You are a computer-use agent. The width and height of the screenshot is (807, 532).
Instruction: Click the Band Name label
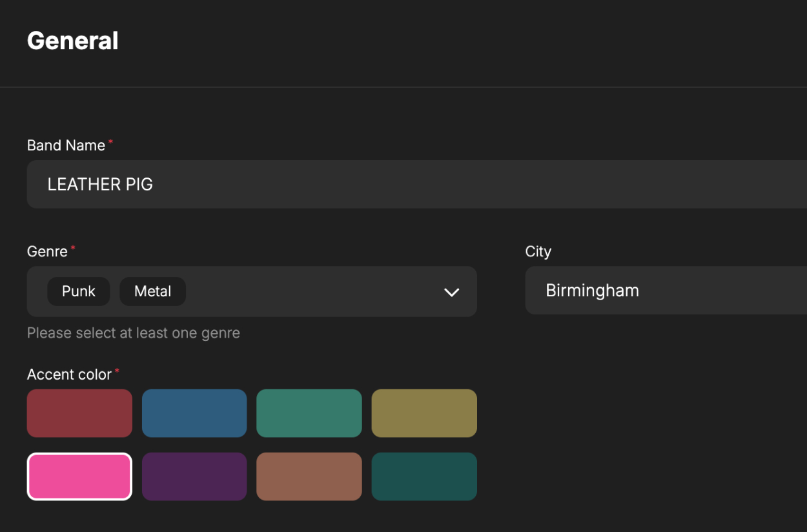[x=66, y=145]
